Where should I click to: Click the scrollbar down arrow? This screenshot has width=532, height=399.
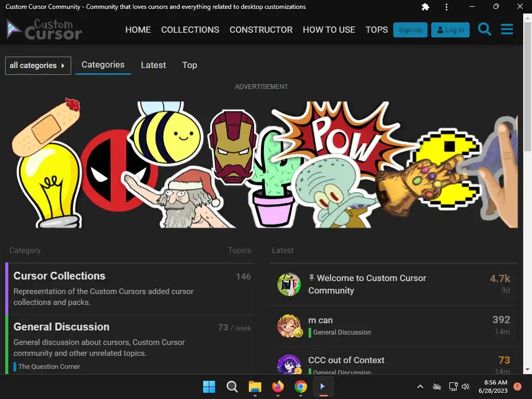(x=528, y=369)
